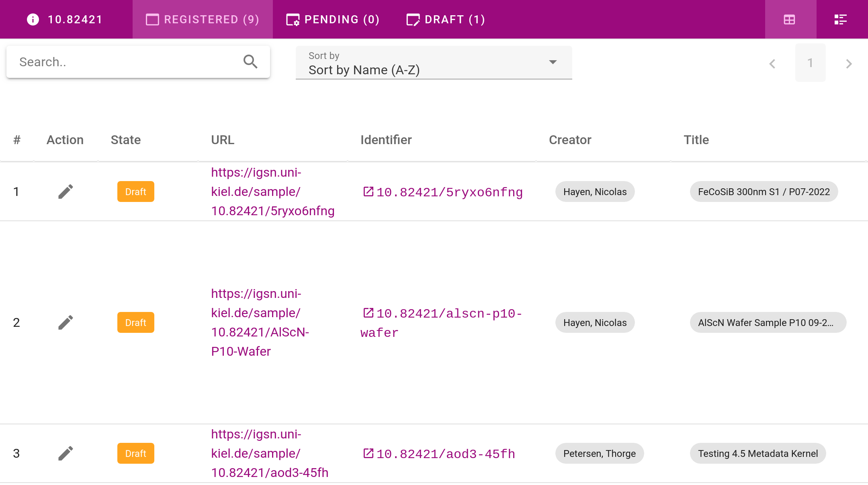This screenshot has width=868, height=485.
Task: Click the previous page chevron arrow
Action: point(773,64)
